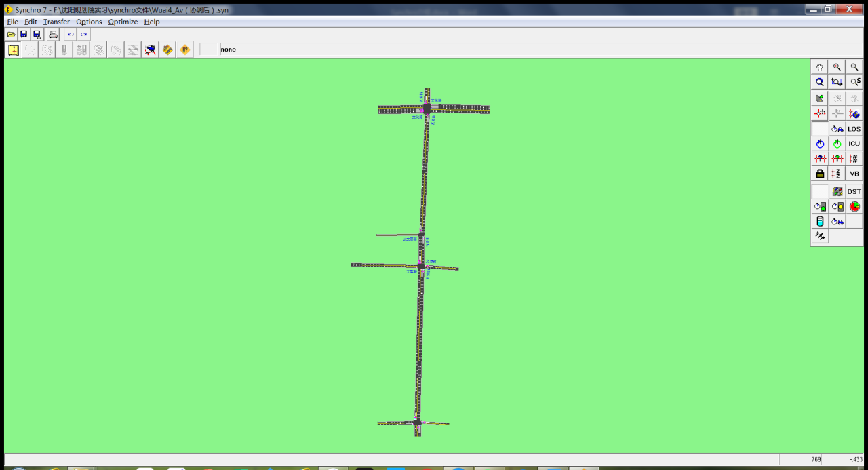Toggle the LOS display button
The image size is (868, 470).
point(854,129)
